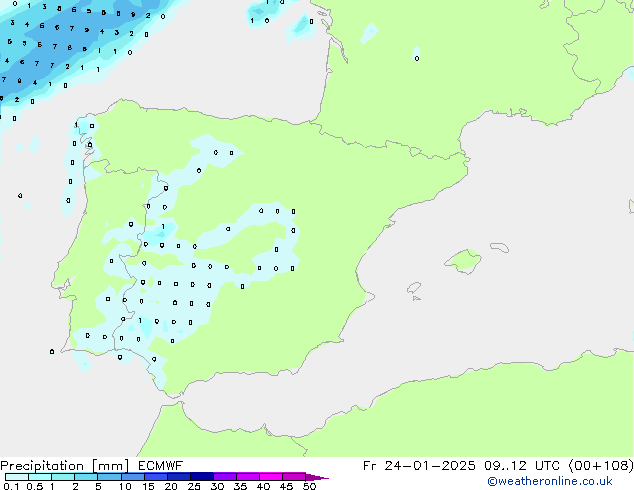Click the 'Precipitation [mm]' title text
Screen dimensions: 634x490
point(65,466)
